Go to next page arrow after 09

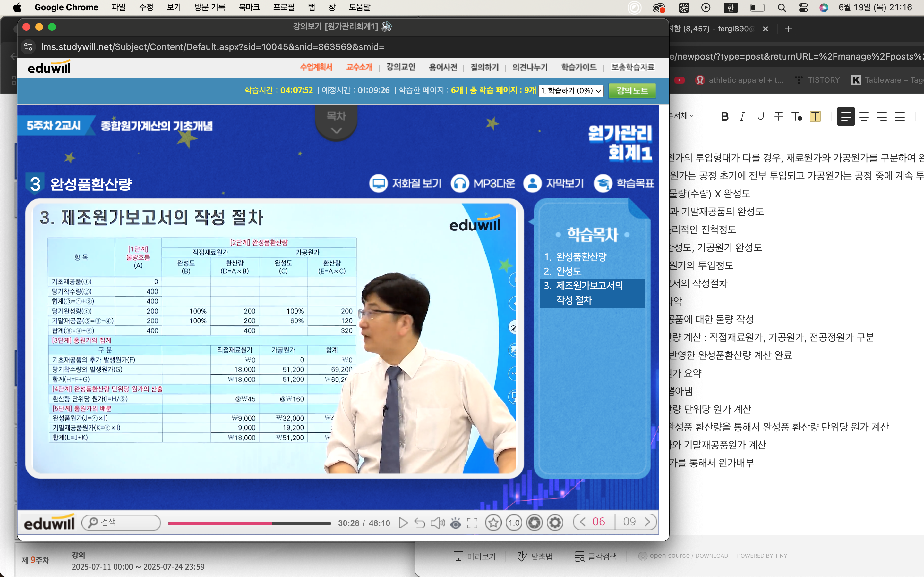click(x=647, y=522)
